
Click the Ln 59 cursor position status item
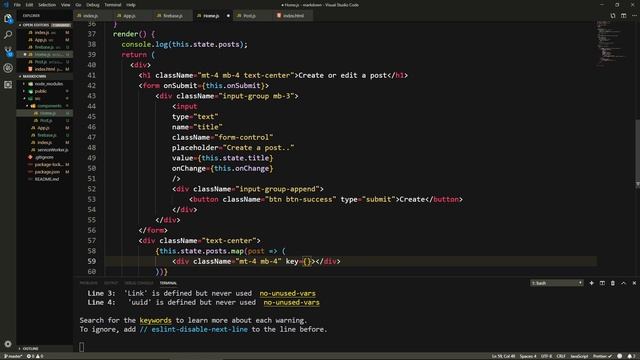(503, 356)
